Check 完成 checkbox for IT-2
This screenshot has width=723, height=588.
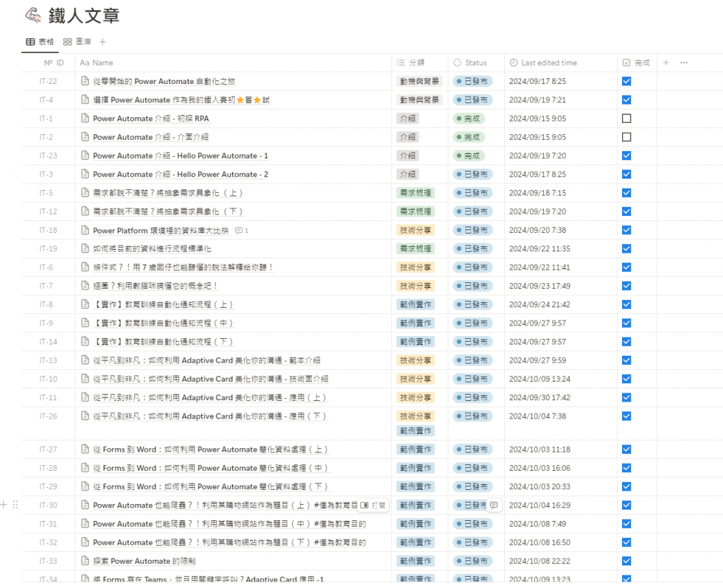click(x=626, y=137)
